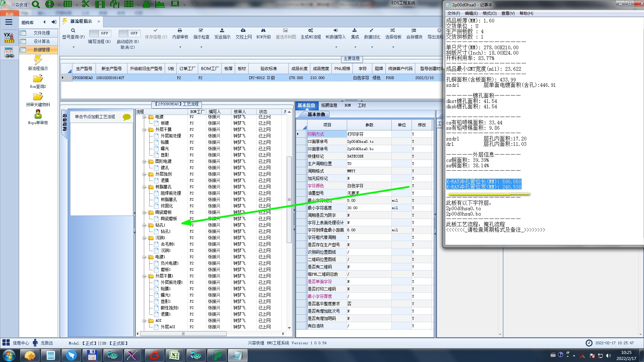Switch to 工时 tab
This screenshot has height=362, width=644.
point(362,105)
